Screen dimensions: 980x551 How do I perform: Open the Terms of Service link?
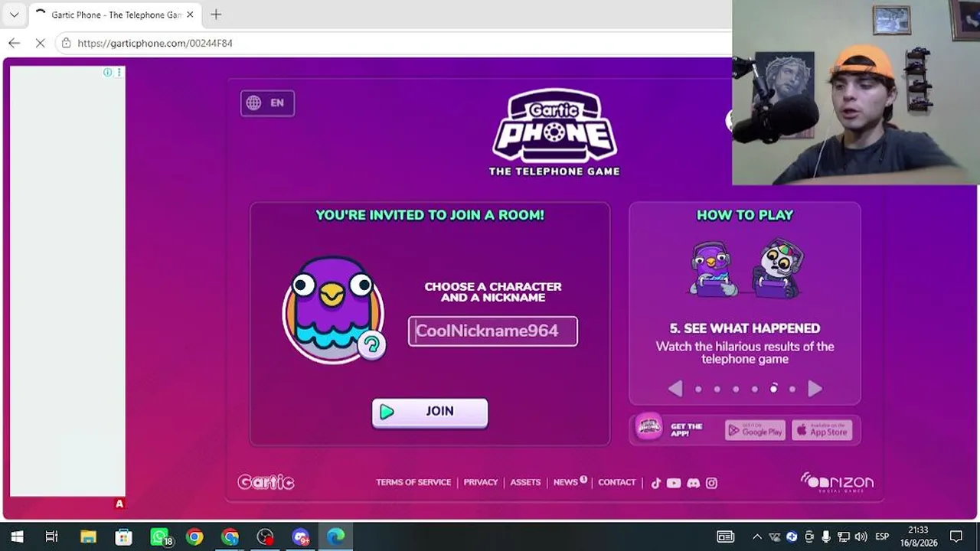(413, 482)
